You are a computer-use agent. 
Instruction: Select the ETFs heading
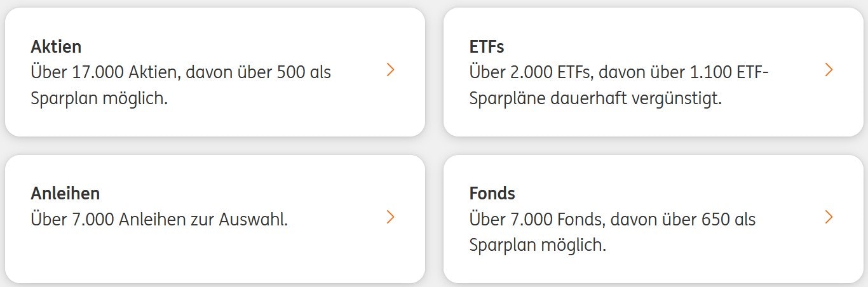(x=487, y=47)
